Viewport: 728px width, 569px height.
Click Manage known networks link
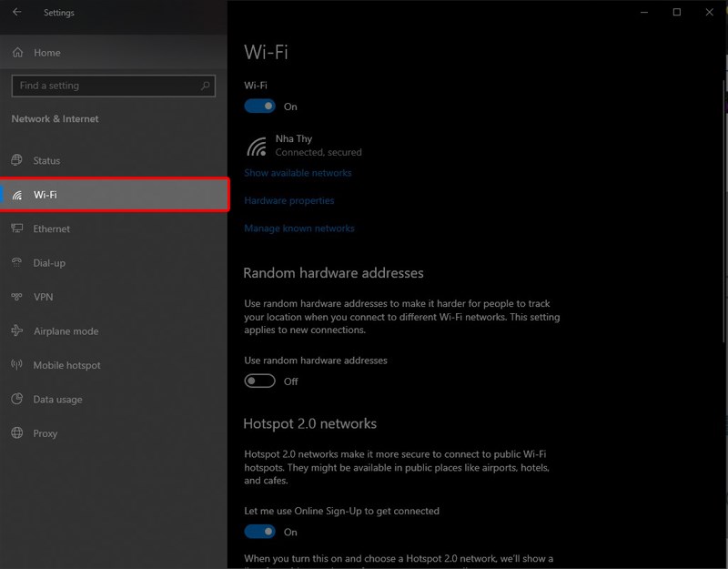click(x=299, y=229)
